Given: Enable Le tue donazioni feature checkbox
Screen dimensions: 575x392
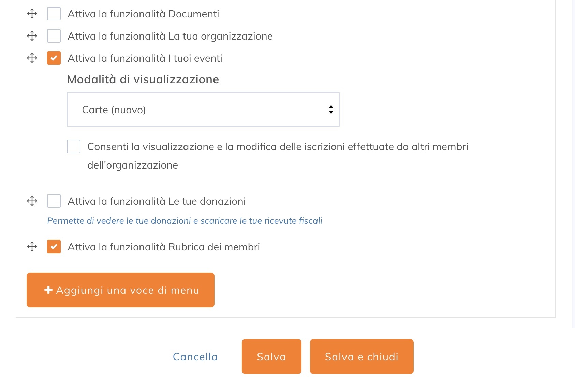Looking at the screenshot, I should coord(54,201).
